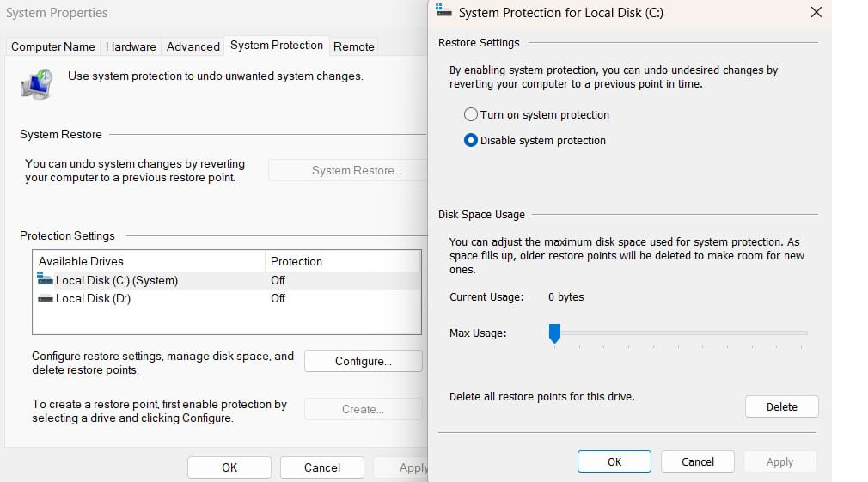Close the System Protection for Local Disk dialog
This screenshot has width=868, height=482.
[816, 12]
